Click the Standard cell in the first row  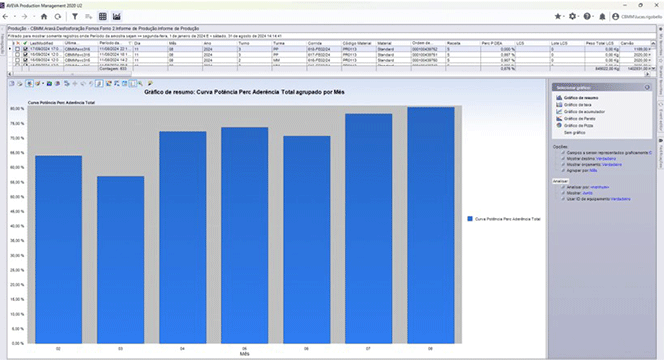[x=393, y=49]
